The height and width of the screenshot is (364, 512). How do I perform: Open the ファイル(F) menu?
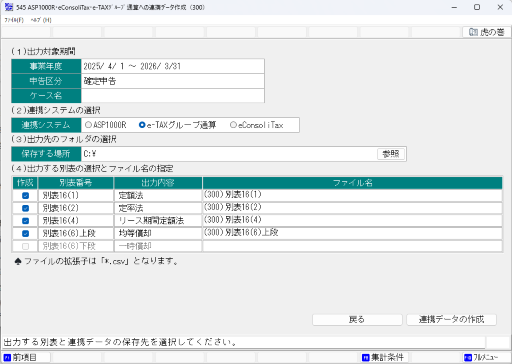[14, 20]
